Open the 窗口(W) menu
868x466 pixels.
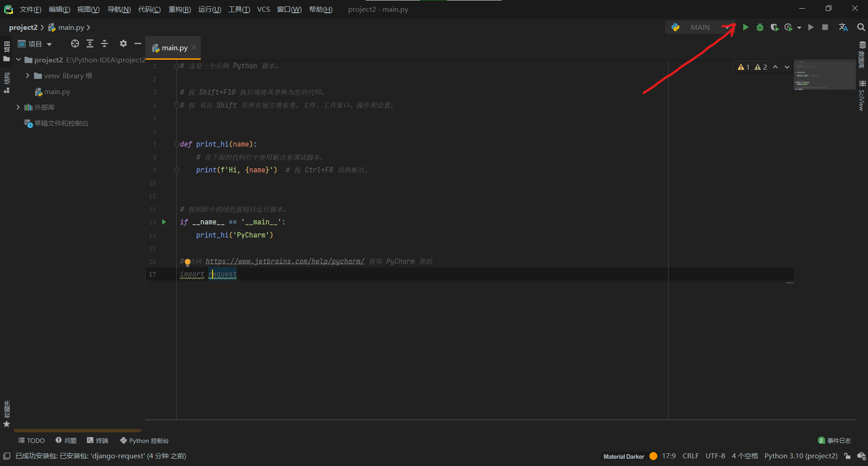289,10
